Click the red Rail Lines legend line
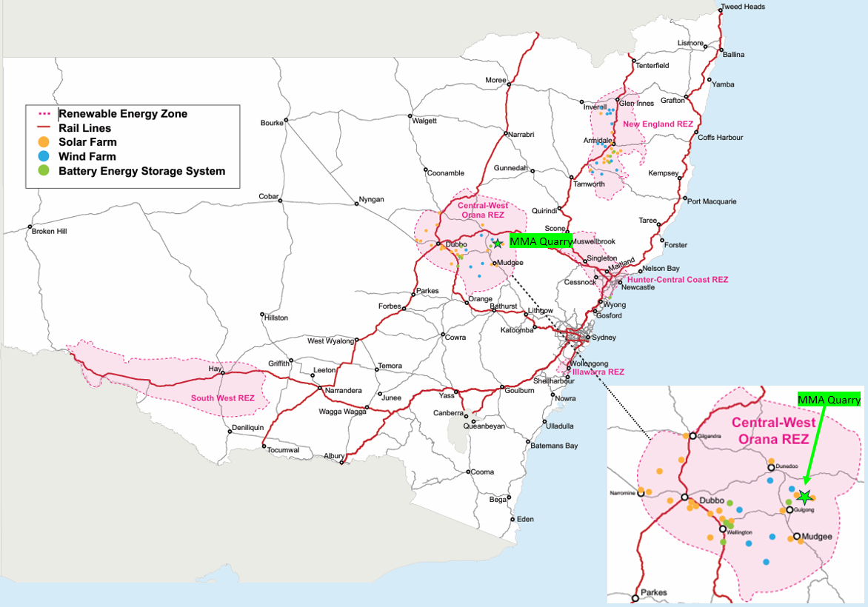Image resolution: width=868 pixels, height=607 pixels. pyautogui.click(x=44, y=128)
